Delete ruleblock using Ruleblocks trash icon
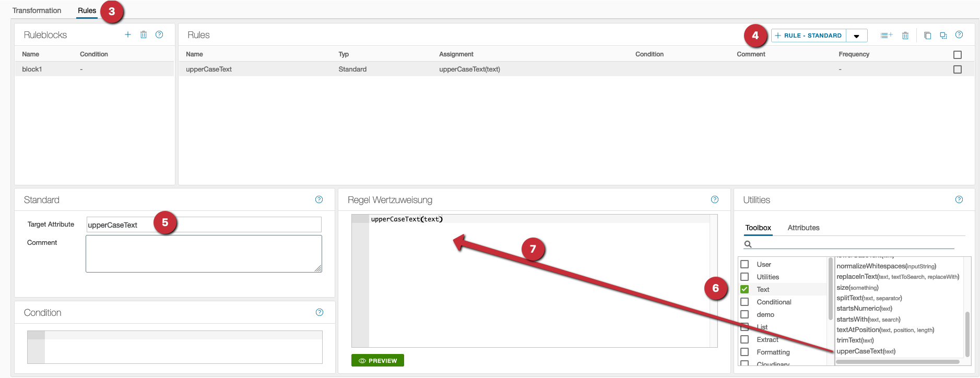This screenshot has height=378, width=980. [144, 34]
